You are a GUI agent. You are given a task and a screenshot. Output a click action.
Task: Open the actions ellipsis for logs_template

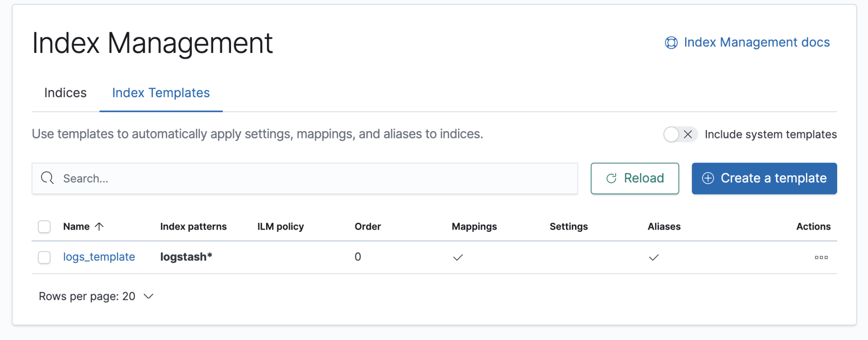[821, 257]
